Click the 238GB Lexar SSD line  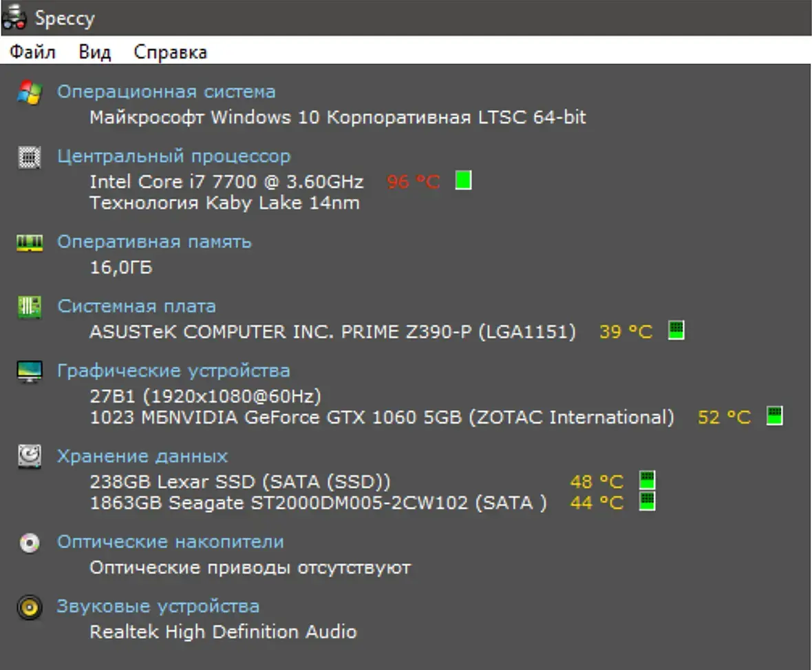(239, 482)
